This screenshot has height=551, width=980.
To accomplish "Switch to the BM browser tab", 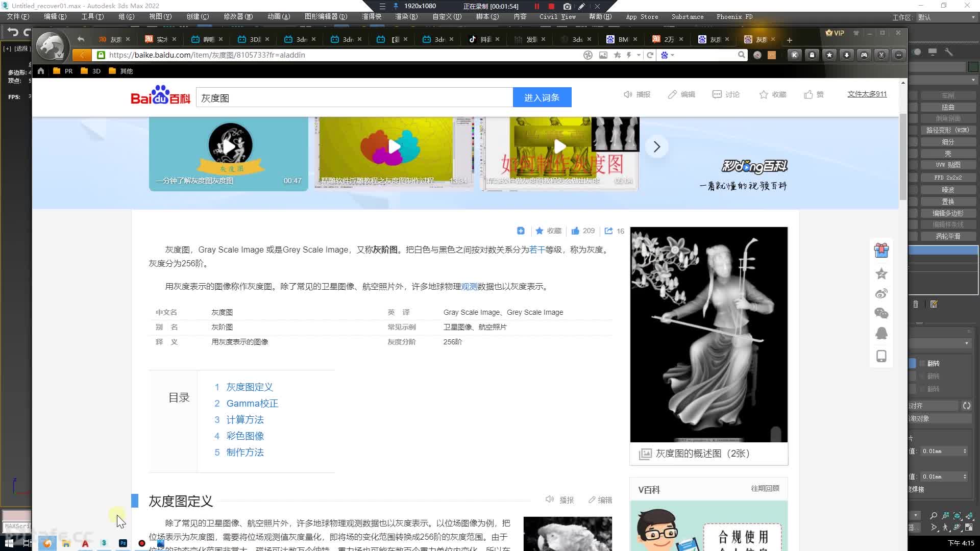I will coord(622,39).
